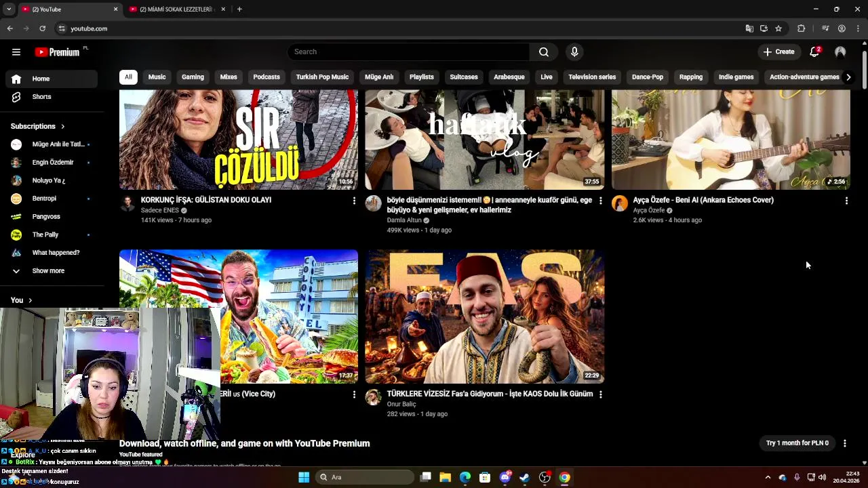The height and width of the screenshot is (488, 868).
Task: Select the Podcasts filter chip
Action: click(267, 77)
